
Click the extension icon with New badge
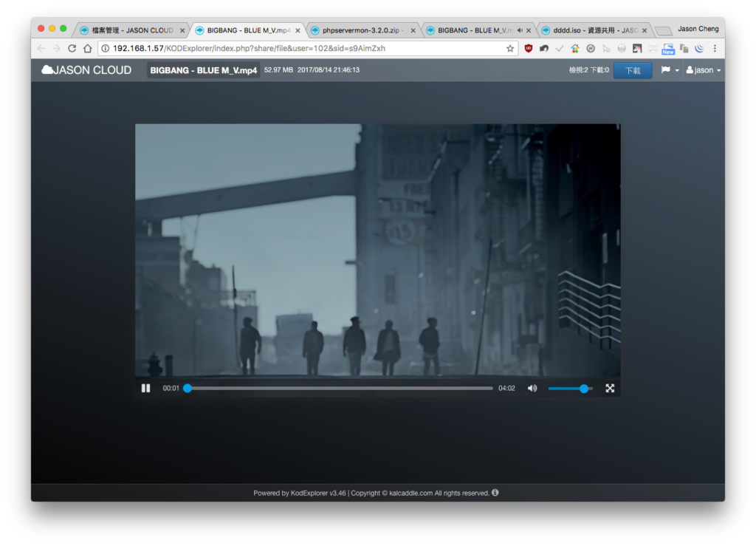(x=667, y=49)
